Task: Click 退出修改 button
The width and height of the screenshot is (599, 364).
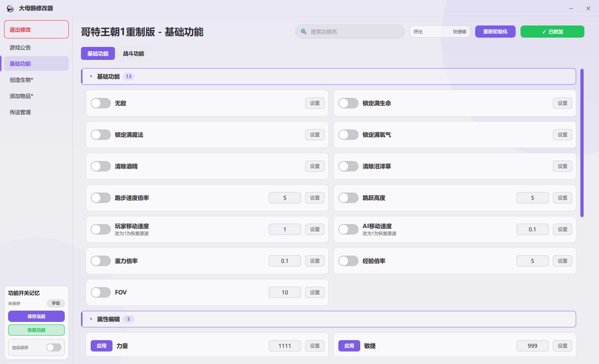Action: coord(36,30)
